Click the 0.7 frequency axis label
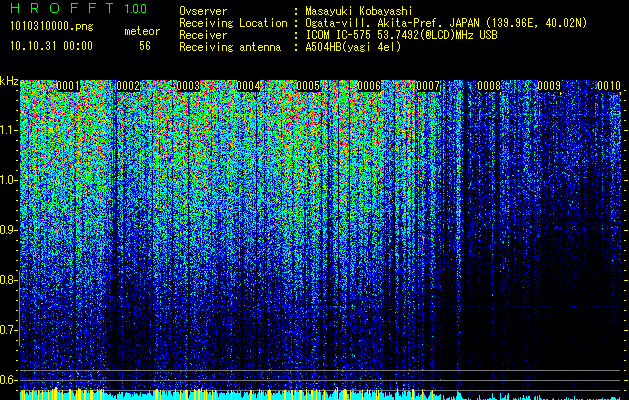The image size is (629, 400). (9, 330)
